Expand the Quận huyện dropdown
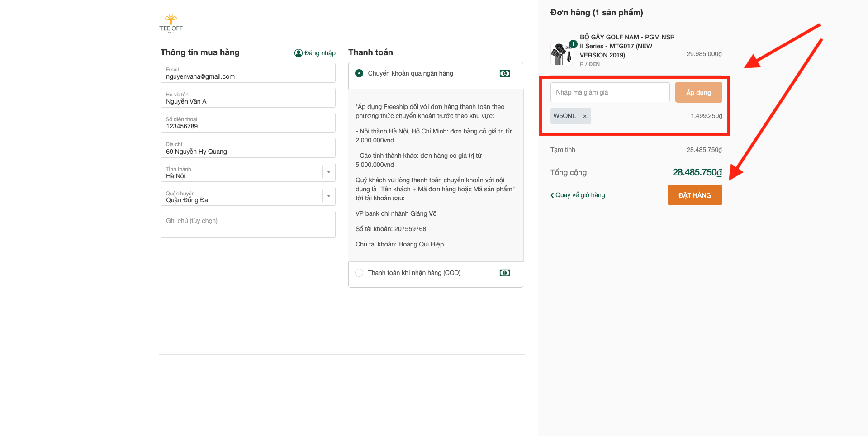This screenshot has height=436, width=868. tap(329, 196)
